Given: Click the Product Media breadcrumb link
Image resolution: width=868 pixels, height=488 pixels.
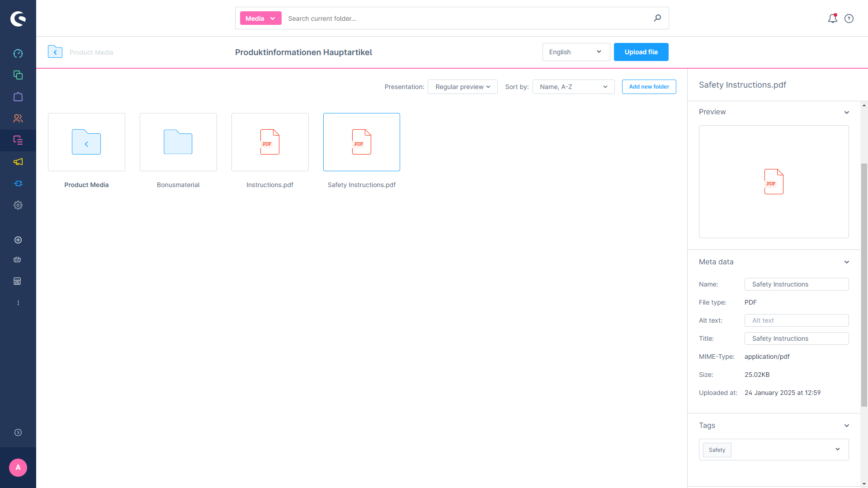Looking at the screenshot, I should tap(91, 52).
